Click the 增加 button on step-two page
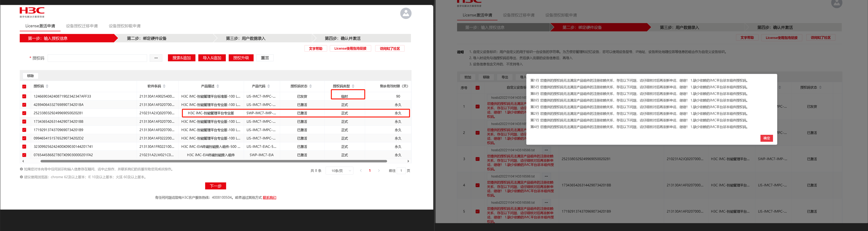868x231 pixels. tap(468, 77)
